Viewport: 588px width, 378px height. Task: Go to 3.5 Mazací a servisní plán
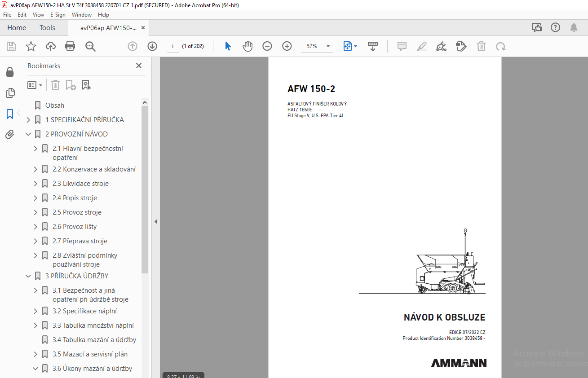[x=90, y=354]
